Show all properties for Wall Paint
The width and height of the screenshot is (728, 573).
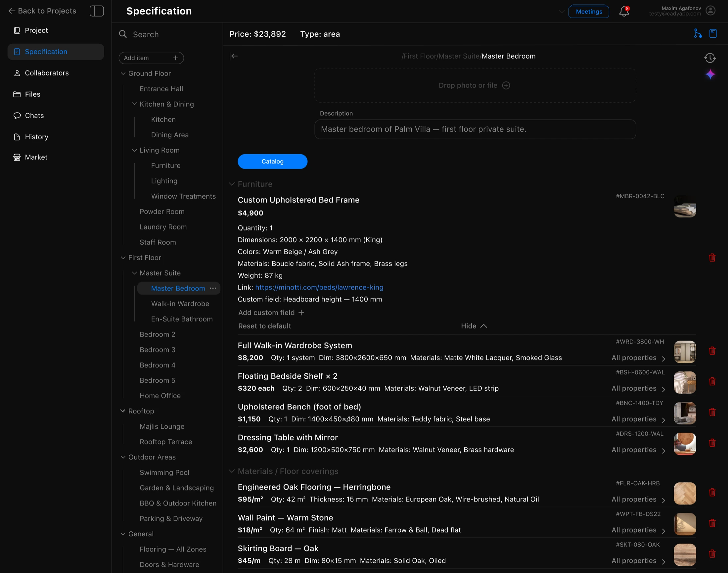point(638,530)
